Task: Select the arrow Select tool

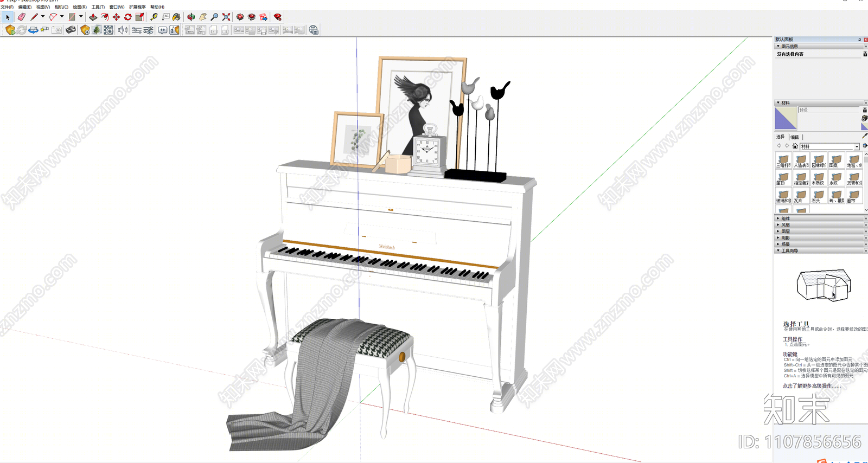Action: point(8,17)
